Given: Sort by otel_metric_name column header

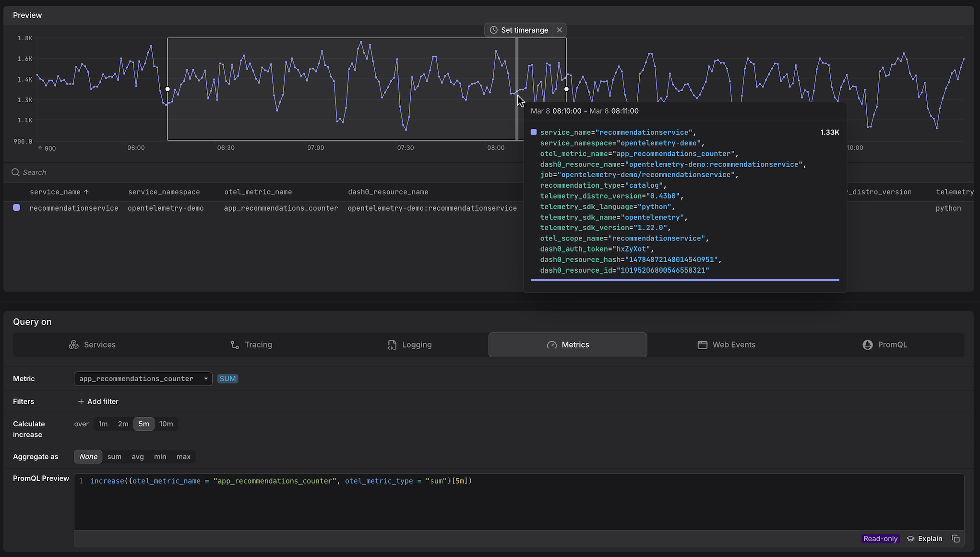Looking at the screenshot, I should coord(258,192).
